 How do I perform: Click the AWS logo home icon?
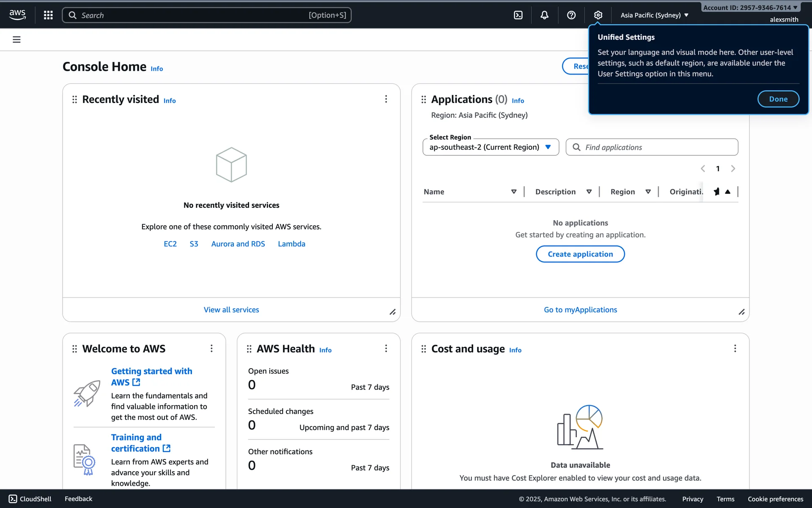[17, 15]
